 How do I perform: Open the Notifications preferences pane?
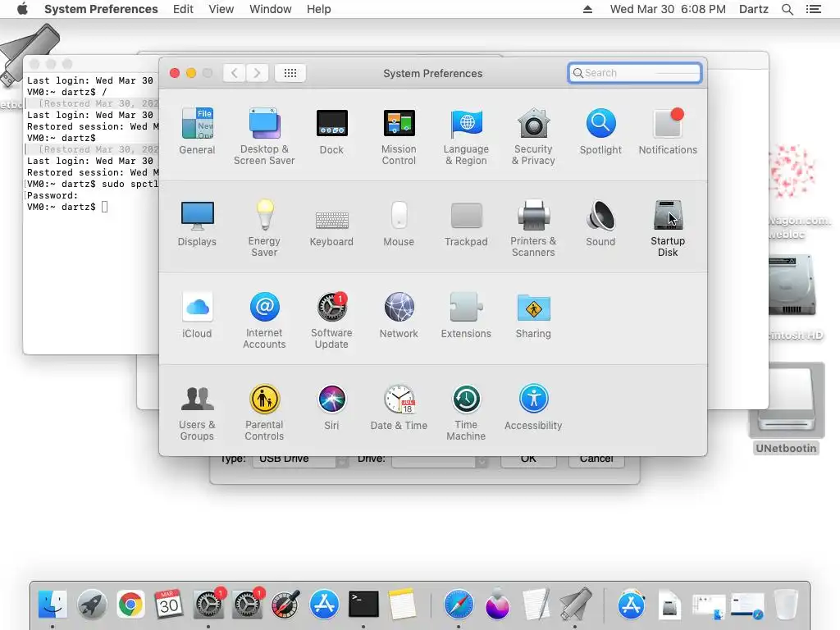[668, 131]
